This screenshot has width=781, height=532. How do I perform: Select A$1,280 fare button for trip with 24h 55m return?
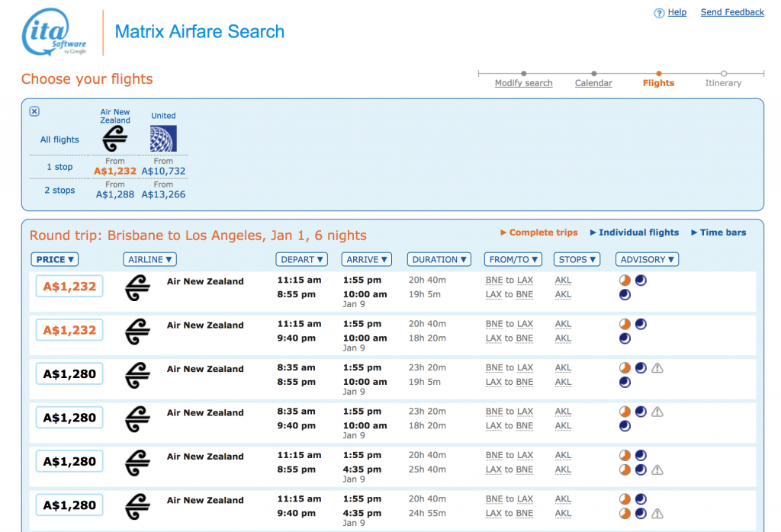69,505
